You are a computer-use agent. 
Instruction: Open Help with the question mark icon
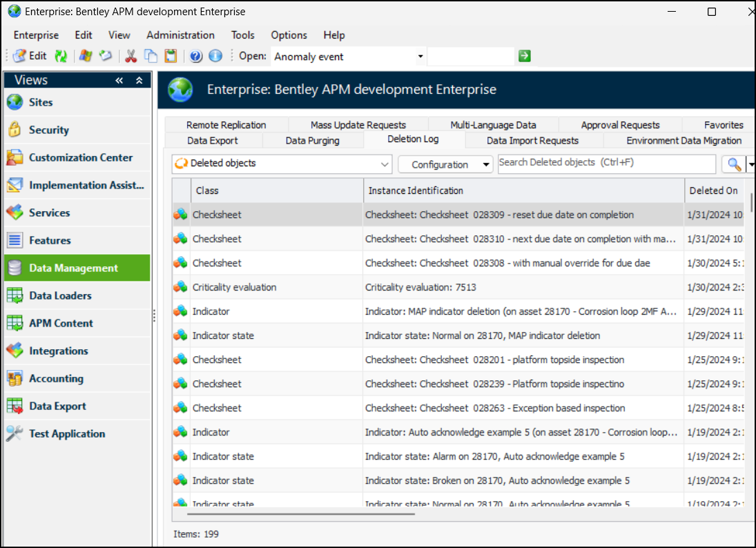tap(195, 57)
